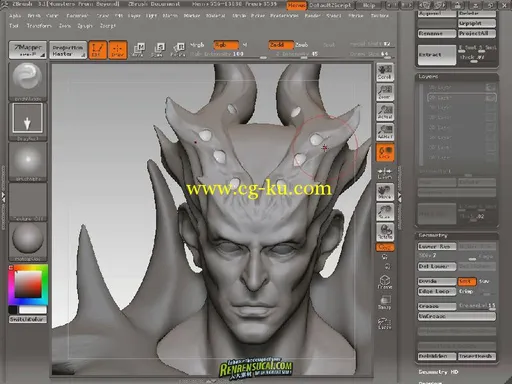512x384 pixels.
Task: Click the Edge Loop button
Action: click(x=437, y=291)
